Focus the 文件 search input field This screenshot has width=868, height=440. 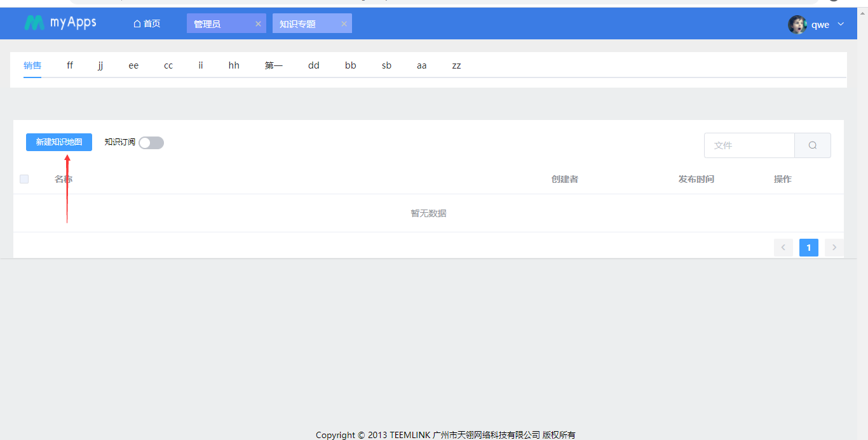[x=749, y=145]
